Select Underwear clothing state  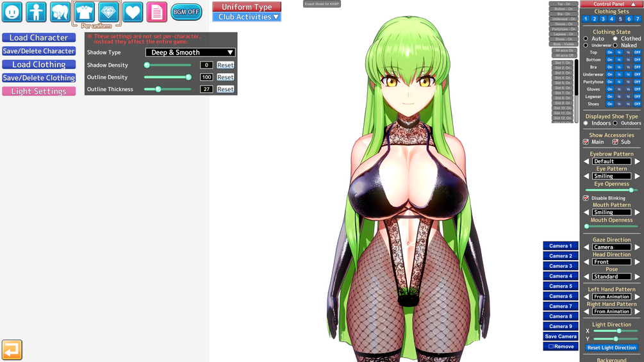point(586,45)
